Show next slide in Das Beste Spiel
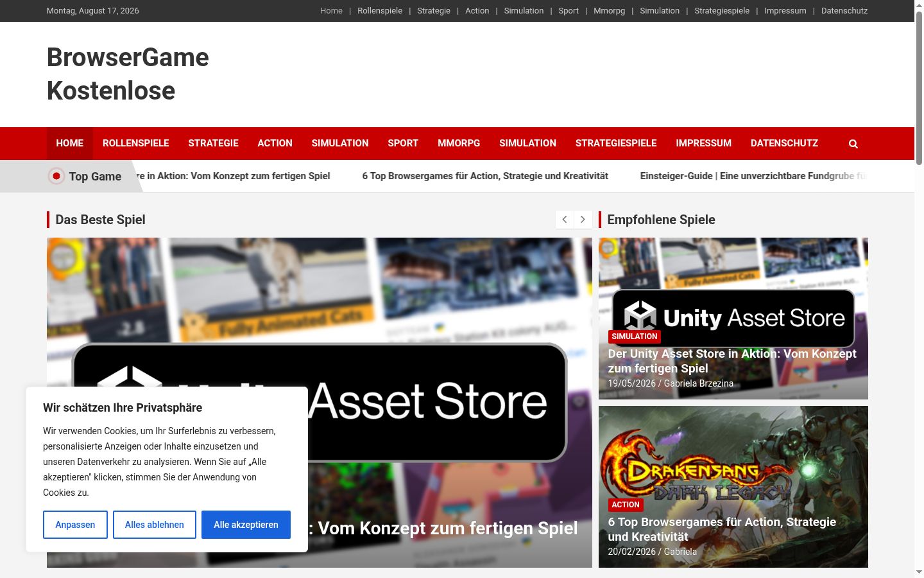 (x=583, y=220)
